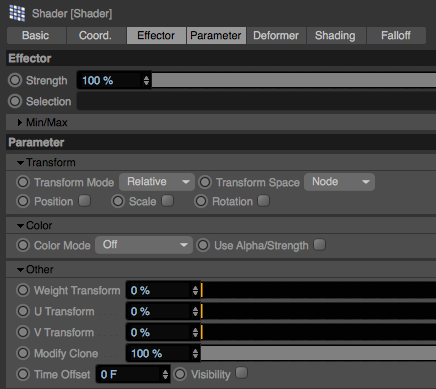This screenshot has width=436, height=389.
Task: Click the Position keyframe circle
Action: click(23, 201)
